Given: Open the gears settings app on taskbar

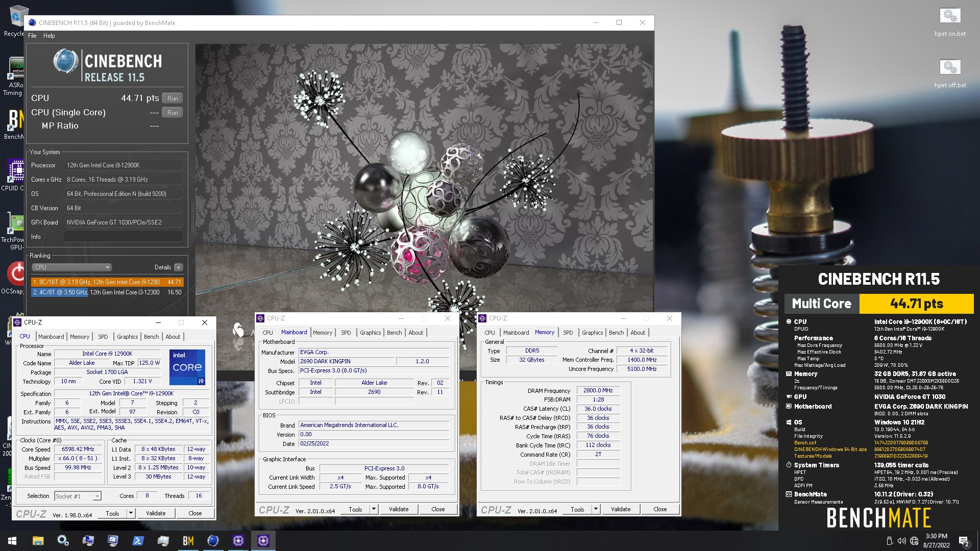Looking at the screenshot, I should coord(63,541).
